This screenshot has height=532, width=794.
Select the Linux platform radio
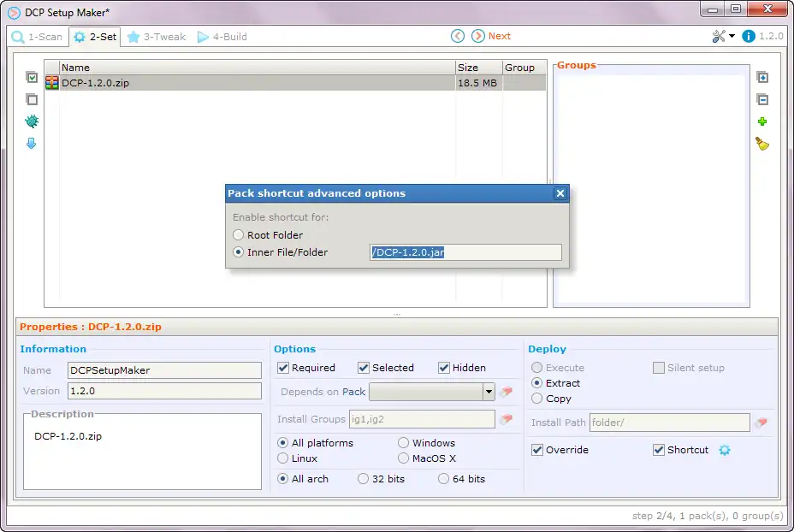coord(283,458)
